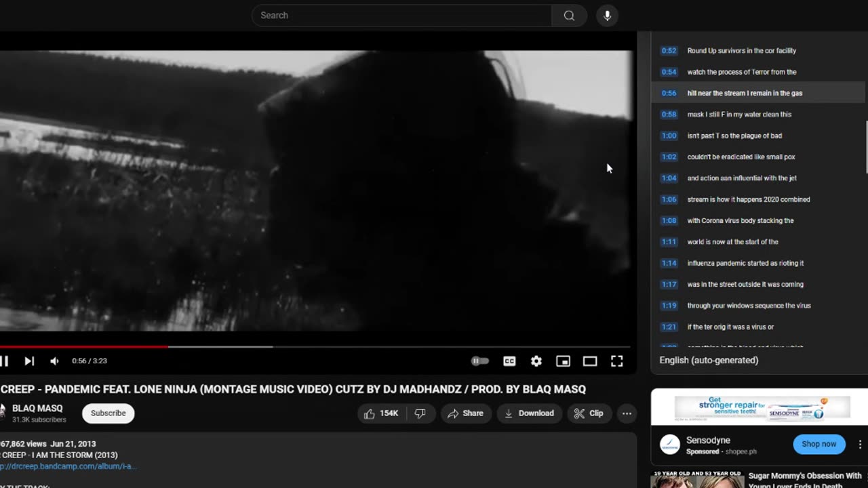The image size is (868, 488).
Task: Open Sensodyne ad options menu
Action: [860, 445]
